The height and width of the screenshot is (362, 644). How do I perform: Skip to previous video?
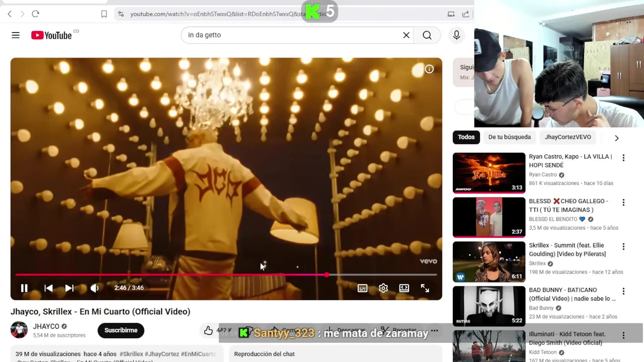coord(48,288)
